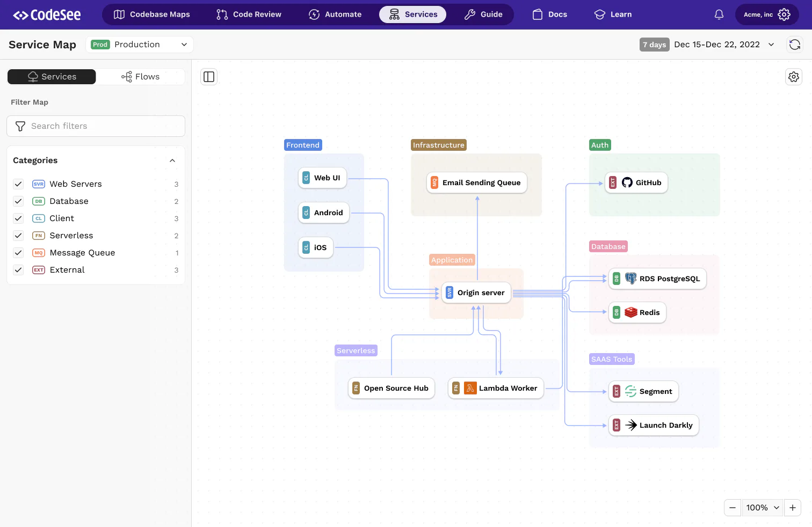Open the 100% zoom level selector
812x527 pixels.
point(763,508)
